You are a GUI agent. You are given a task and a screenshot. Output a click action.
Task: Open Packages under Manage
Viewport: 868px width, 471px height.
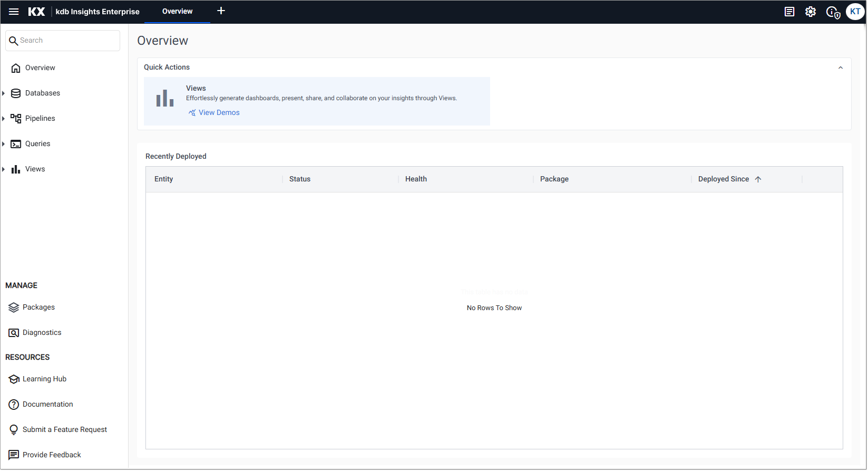coord(38,307)
